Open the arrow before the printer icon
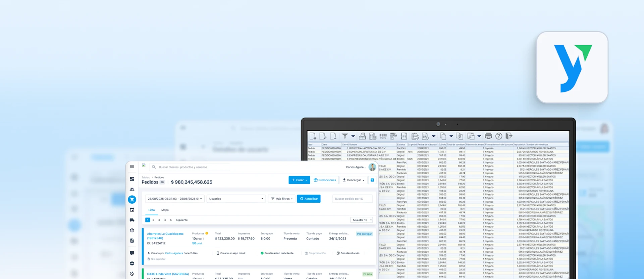The height and width of the screenshot is (279, 644). pyautogui.click(x=479, y=136)
